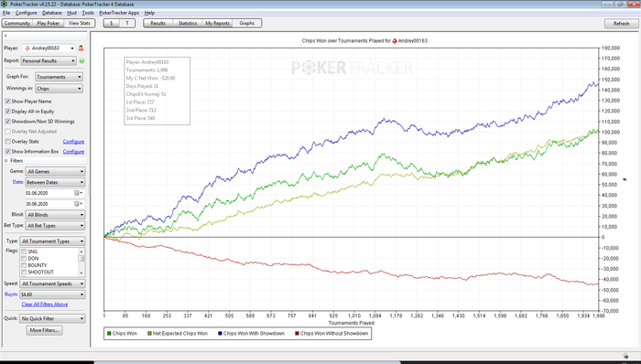Switch to the Play Poker tab
The width and height of the screenshot is (641, 364).
tap(49, 23)
